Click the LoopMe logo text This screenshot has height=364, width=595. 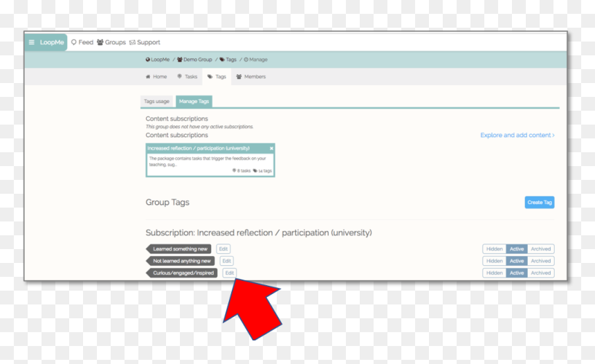[52, 42]
